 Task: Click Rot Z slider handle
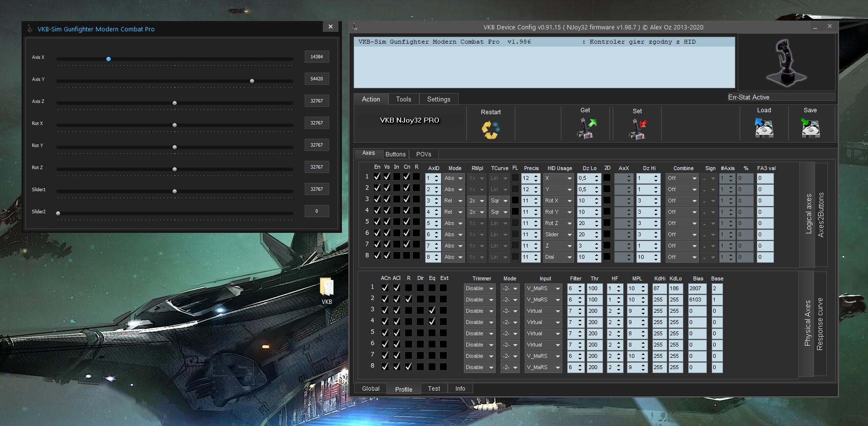174,169
